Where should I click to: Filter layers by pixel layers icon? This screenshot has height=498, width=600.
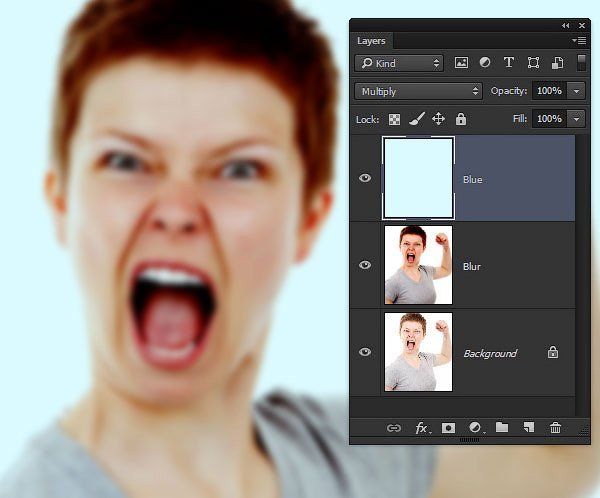click(x=461, y=62)
